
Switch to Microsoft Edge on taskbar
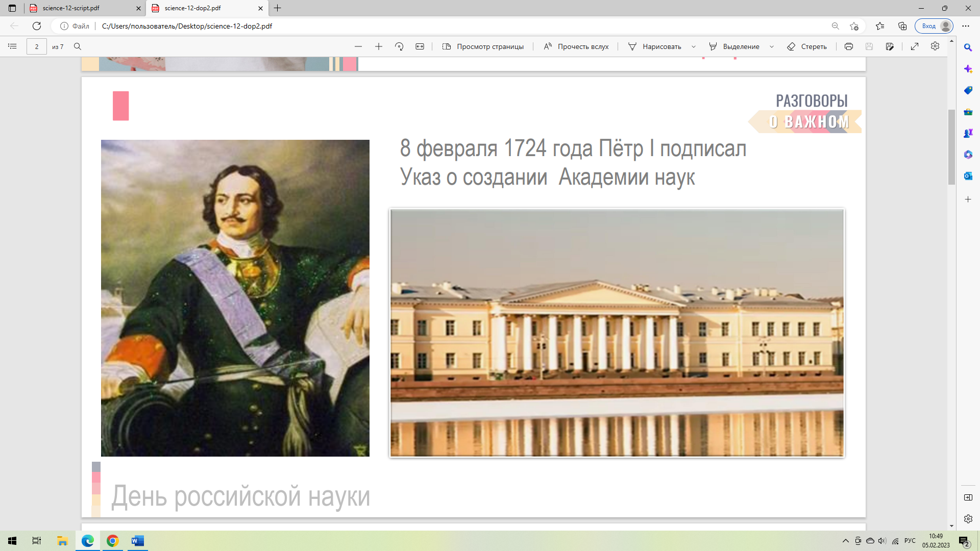88,541
